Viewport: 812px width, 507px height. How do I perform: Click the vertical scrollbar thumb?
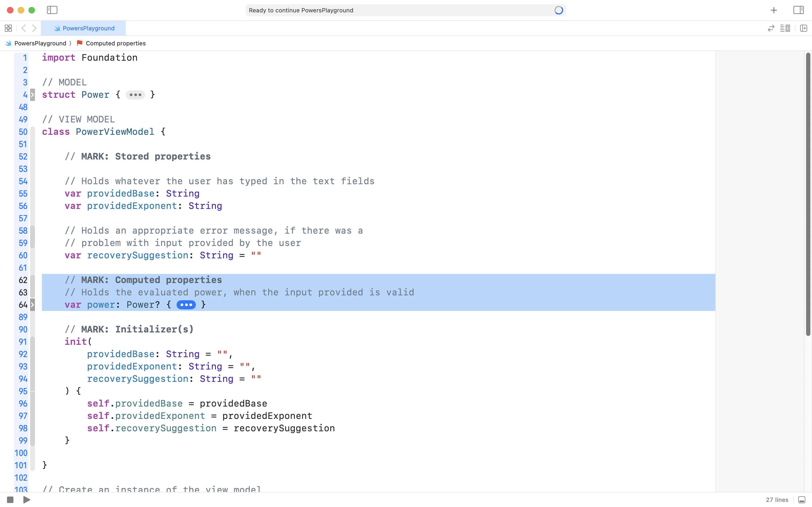(808, 194)
